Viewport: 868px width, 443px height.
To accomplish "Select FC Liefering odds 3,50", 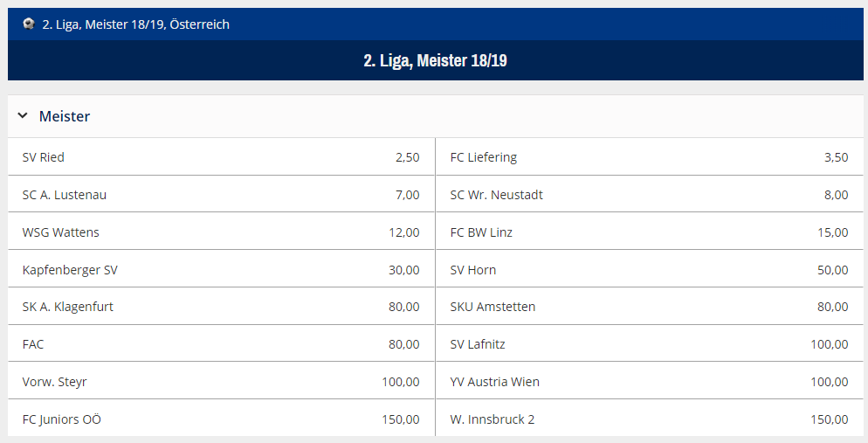I will (650, 156).
